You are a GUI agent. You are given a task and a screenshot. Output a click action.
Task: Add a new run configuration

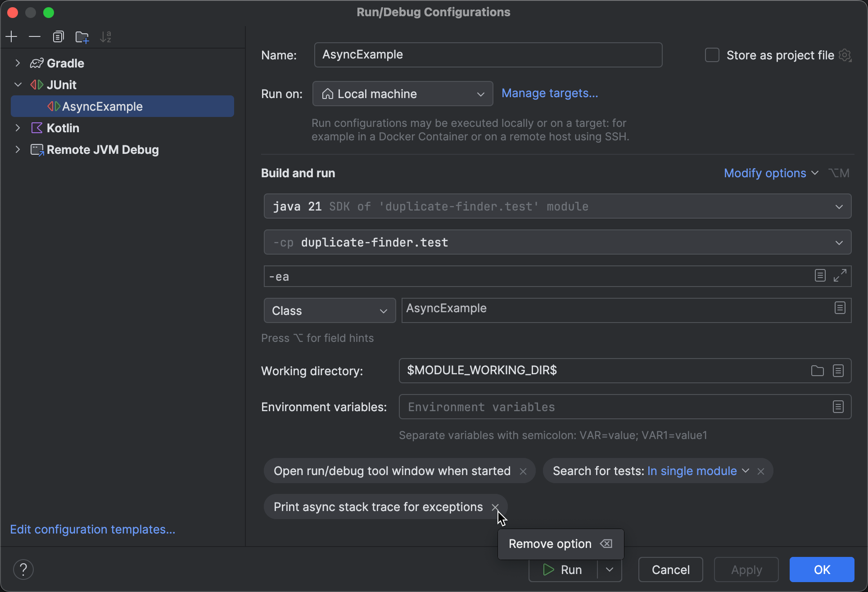click(x=11, y=36)
